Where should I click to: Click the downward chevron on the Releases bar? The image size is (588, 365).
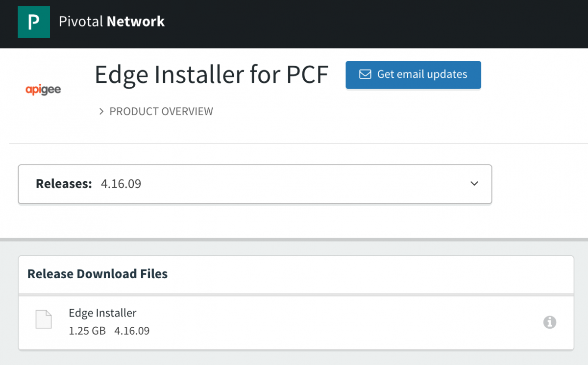coord(474,184)
